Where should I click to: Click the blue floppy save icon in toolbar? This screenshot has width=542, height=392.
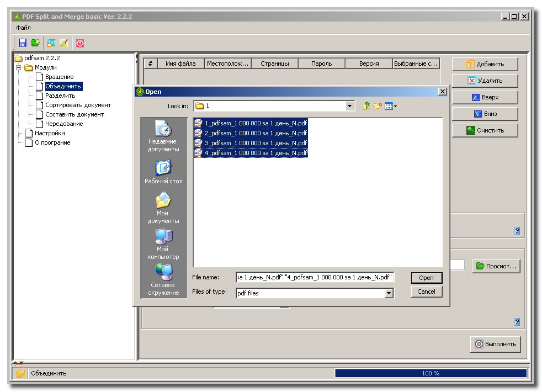pos(23,43)
